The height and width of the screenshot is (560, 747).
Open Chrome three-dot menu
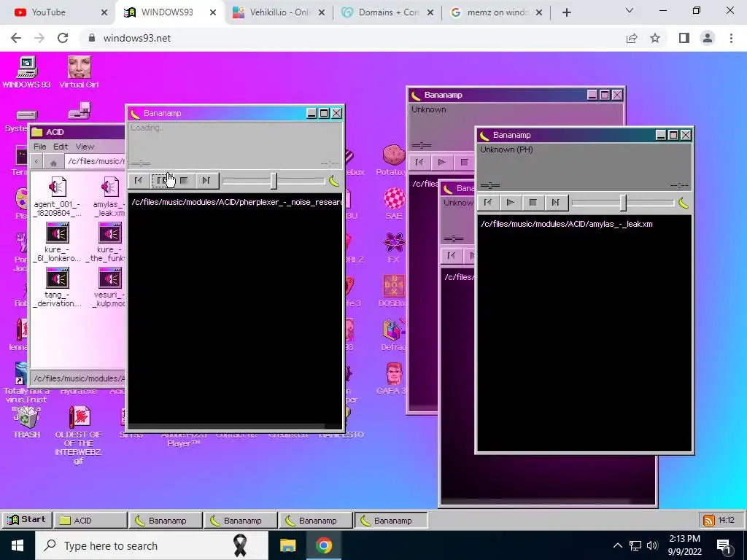(731, 38)
